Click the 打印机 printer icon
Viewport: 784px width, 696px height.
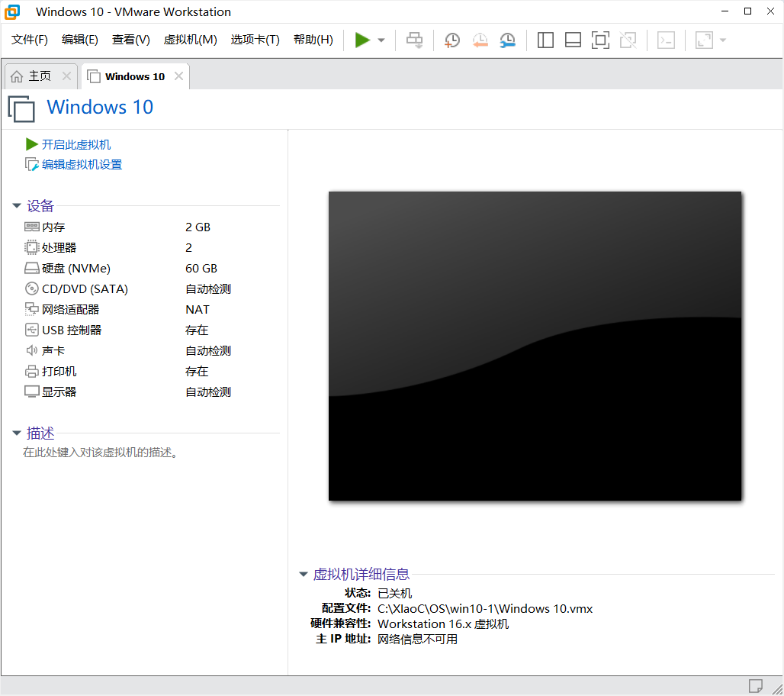click(31, 371)
